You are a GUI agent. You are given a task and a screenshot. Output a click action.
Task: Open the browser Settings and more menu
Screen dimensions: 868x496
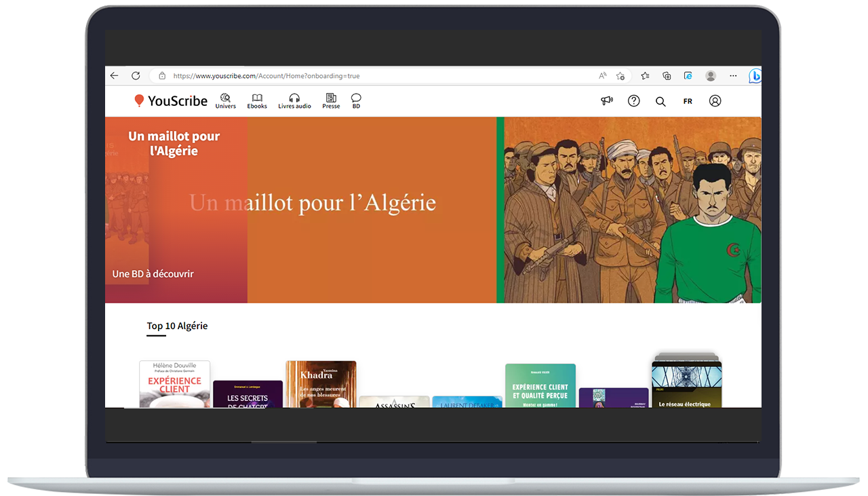(x=732, y=76)
